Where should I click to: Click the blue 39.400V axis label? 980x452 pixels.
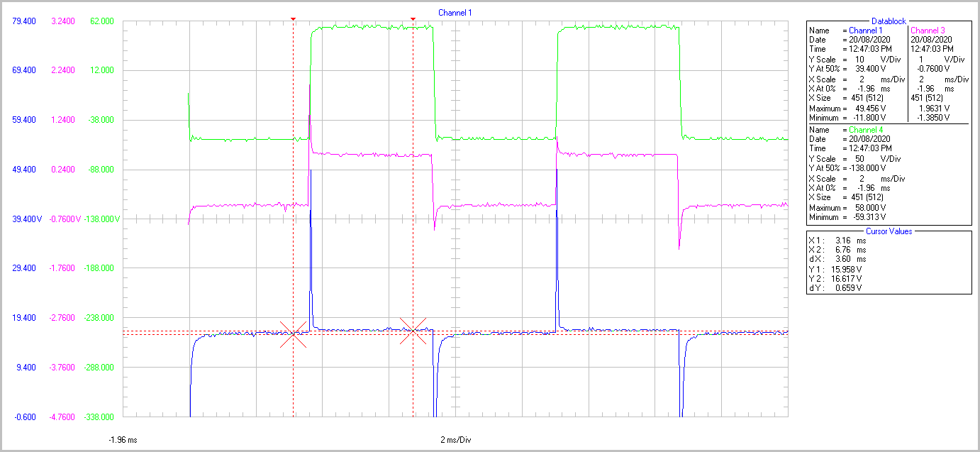[x=26, y=219]
